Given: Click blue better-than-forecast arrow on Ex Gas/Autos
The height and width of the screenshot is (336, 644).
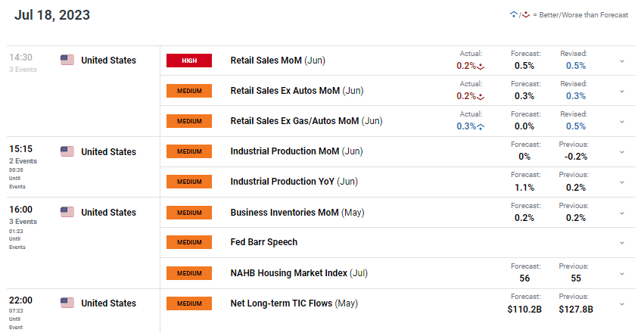Looking at the screenshot, I should pos(481,127).
